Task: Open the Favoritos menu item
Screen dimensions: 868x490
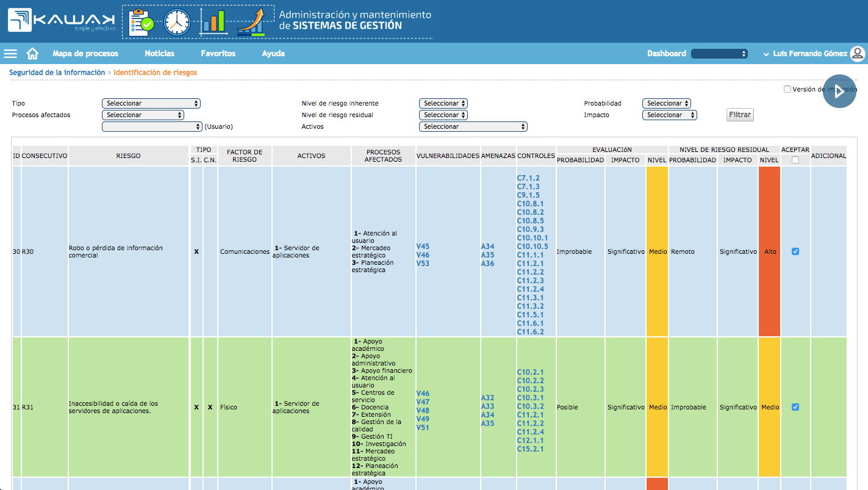Action: point(218,54)
